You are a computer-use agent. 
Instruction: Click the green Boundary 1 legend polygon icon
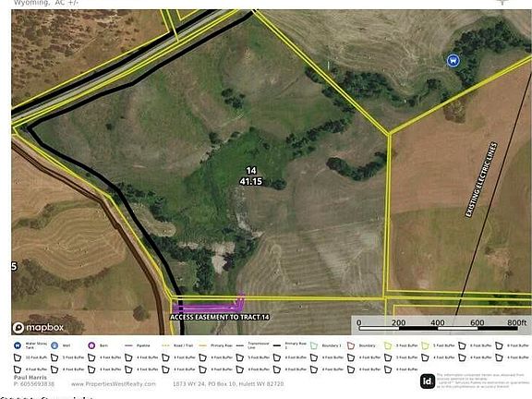point(314,345)
